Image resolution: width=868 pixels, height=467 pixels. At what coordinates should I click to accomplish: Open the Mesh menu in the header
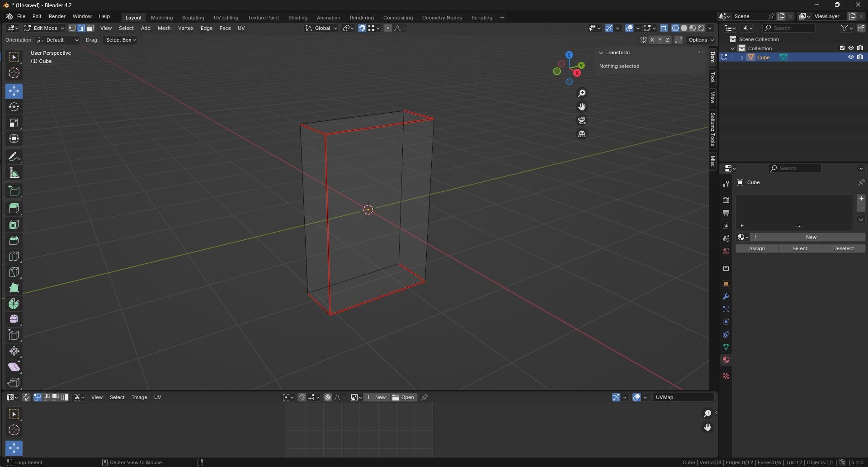(164, 28)
